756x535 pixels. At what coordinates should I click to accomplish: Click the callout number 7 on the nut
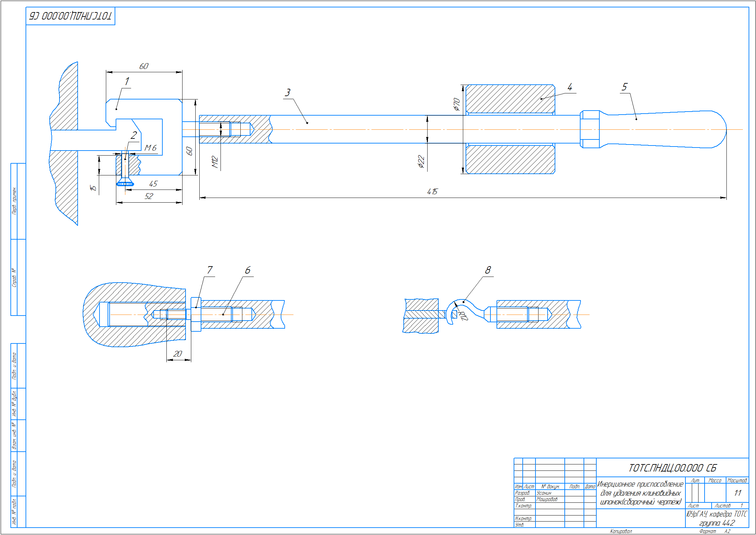[210, 270]
